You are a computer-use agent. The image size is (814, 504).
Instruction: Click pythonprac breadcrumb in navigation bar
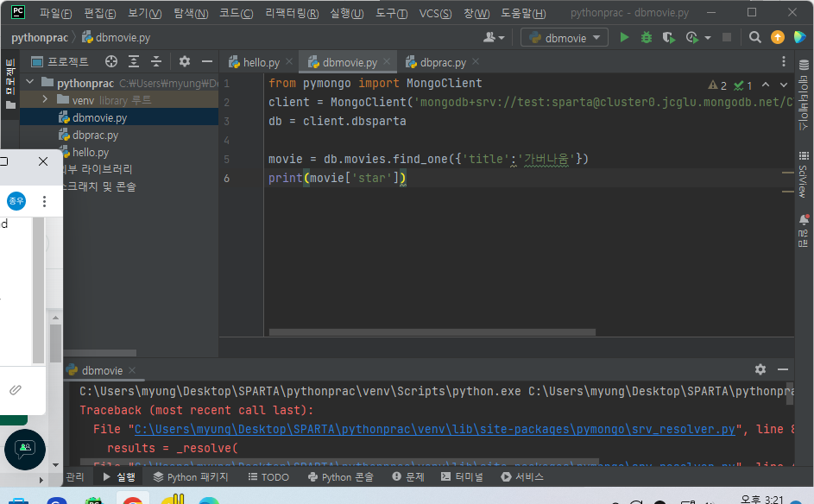coord(40,37)
